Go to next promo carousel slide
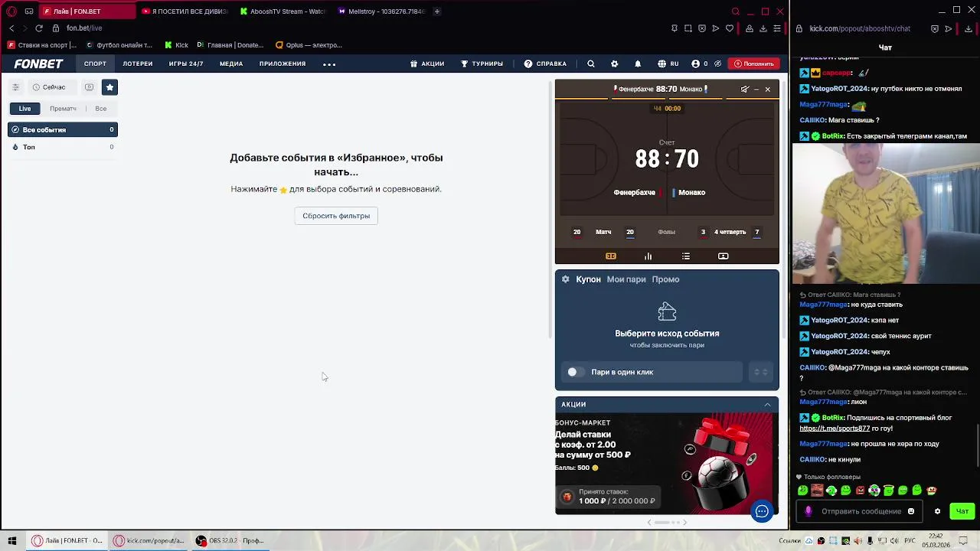This screenshot has width=980, height=551. click(x=684, y=523)
